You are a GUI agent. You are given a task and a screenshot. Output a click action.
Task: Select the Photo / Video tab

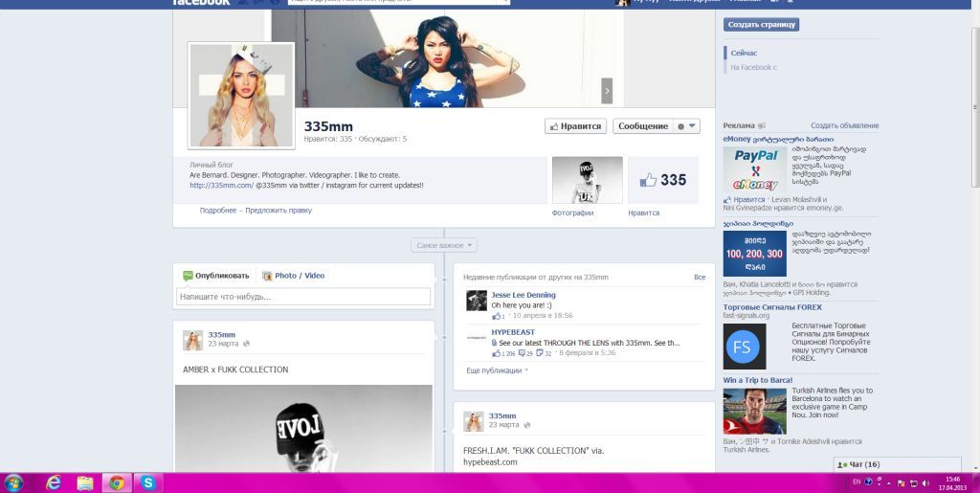tap(293, 276)
